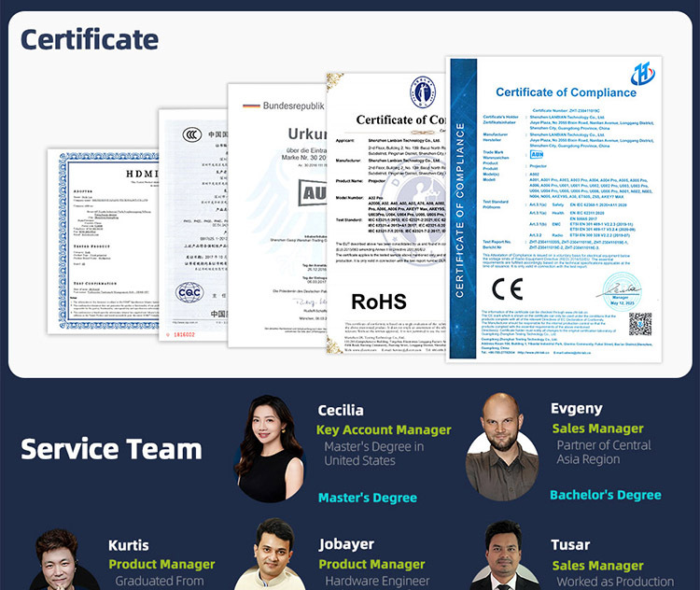Click the CCC logo on Chinese certificate
700x590 pixels.
[x=192, y=134]
